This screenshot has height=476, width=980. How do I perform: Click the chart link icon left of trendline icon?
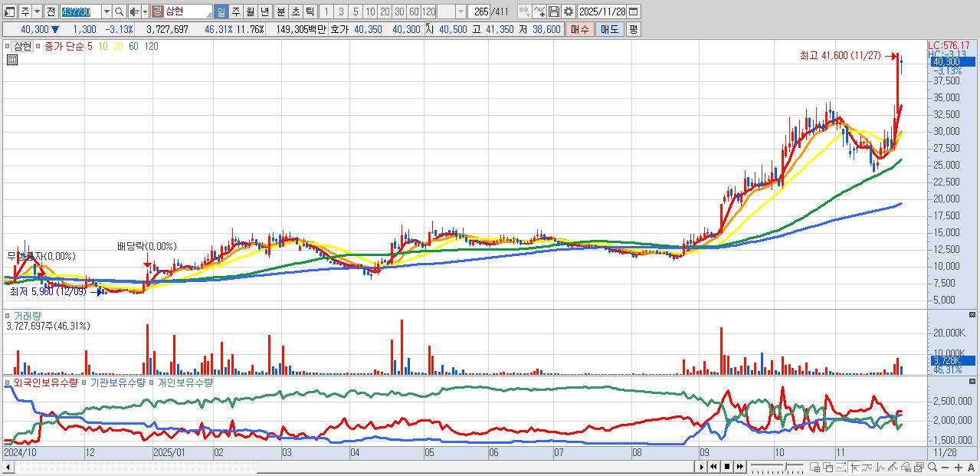pos(524,11)
